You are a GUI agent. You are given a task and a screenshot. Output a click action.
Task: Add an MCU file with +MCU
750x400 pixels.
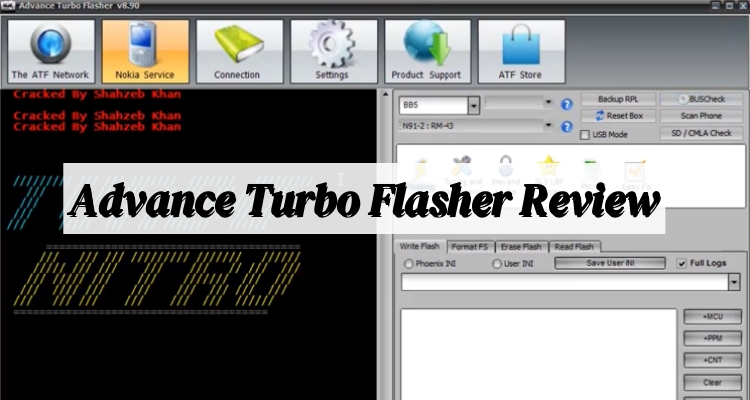point(713,317)
